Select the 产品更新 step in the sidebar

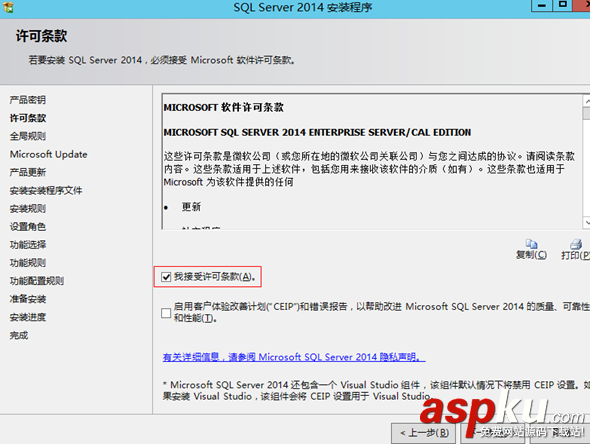tap(27, 172)
